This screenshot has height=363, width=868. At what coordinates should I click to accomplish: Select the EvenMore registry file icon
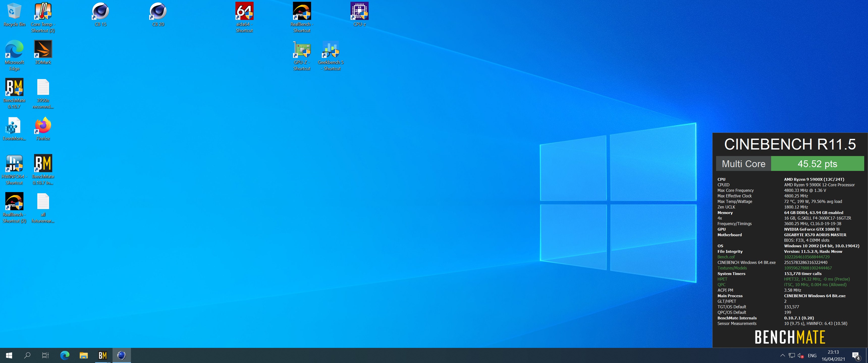[14, 129]
